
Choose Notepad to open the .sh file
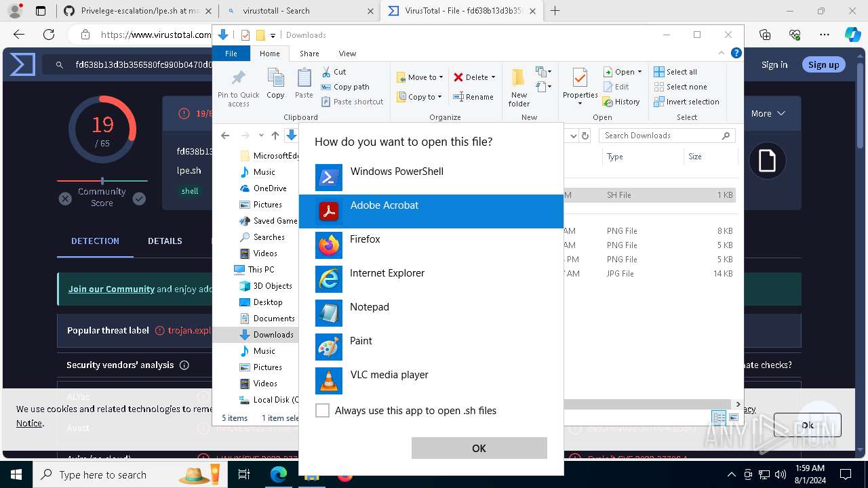[431, 313]
